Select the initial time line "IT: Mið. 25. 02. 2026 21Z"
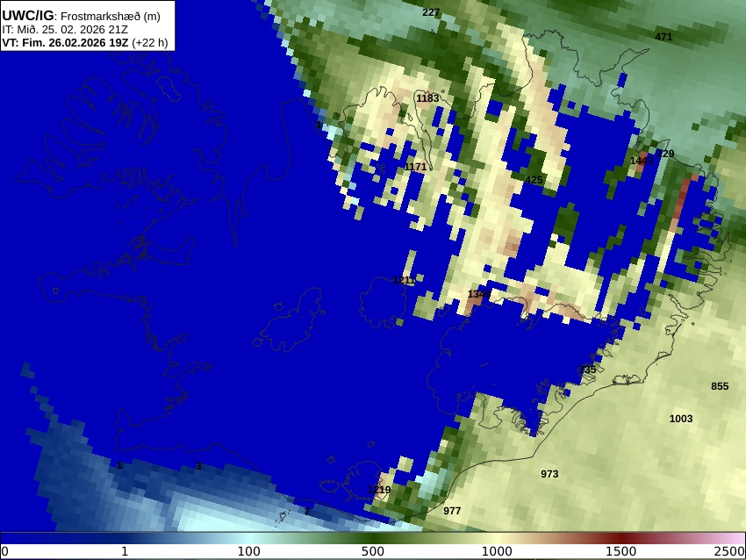Screen dimensions: 746x560 (65, 30)
